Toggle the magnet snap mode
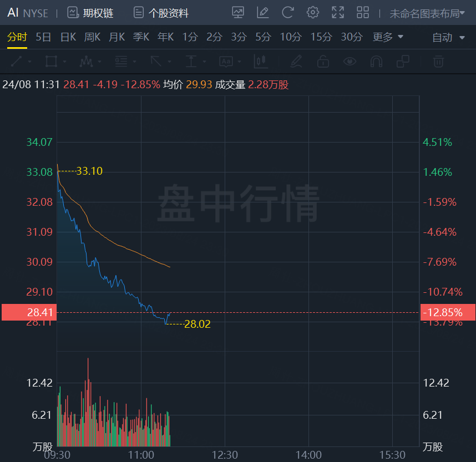 [x=376, y=61]
